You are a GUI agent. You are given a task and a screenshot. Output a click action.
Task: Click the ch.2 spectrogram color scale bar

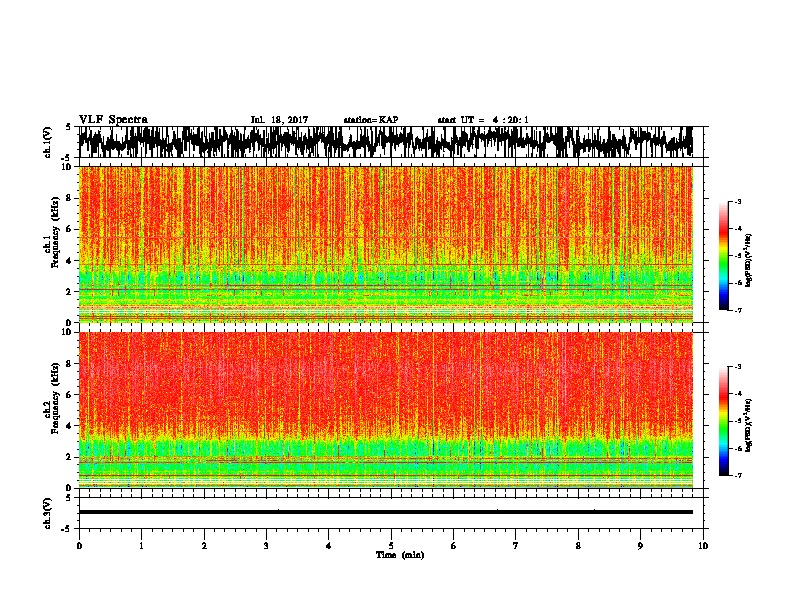pos(723,421)
